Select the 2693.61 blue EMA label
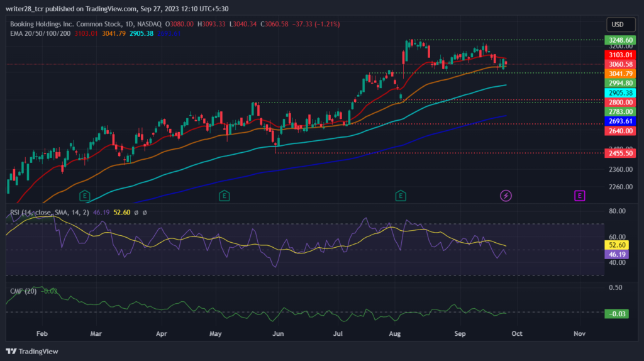The height and width of the screenshot is (361, 644). pos(620,121)
